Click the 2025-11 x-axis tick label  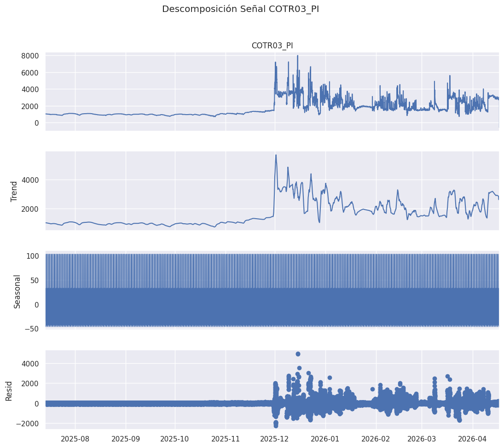(226, 439)
